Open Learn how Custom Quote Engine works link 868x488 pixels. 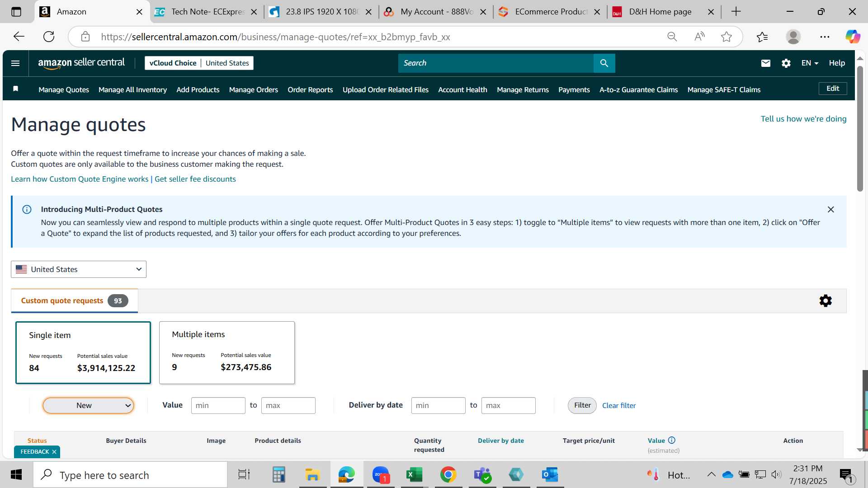[80, 179]
